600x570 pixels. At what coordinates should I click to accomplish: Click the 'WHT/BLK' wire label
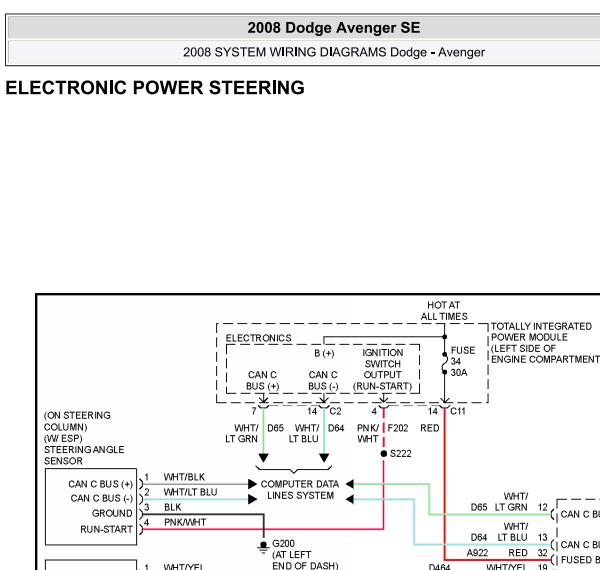[x=184, y=477]
